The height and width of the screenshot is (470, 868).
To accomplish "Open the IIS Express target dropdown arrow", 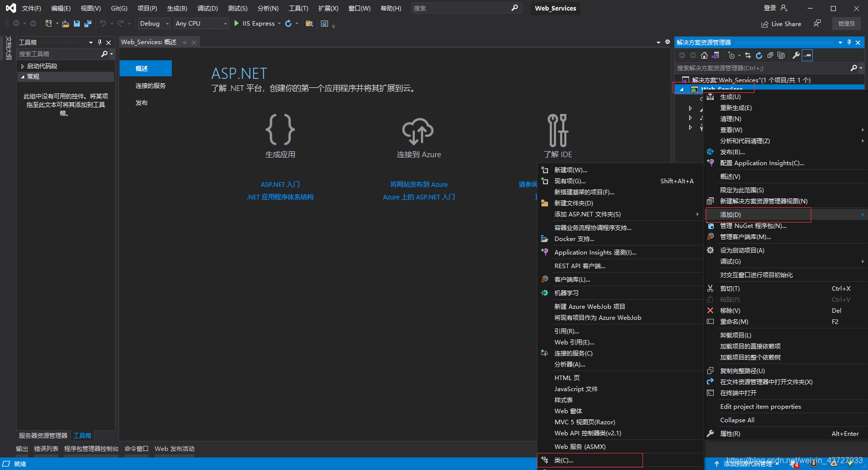I will (279, 24).
